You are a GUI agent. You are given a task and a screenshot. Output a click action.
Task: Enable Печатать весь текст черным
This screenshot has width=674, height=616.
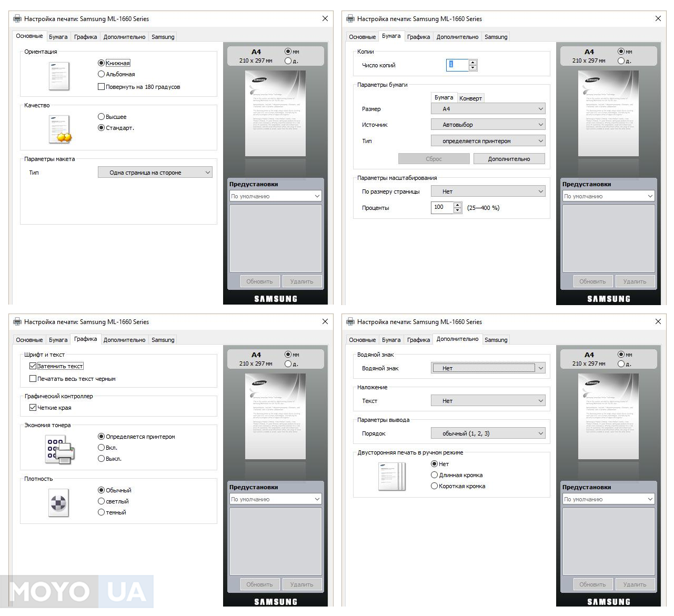click(x=73, y=379)
